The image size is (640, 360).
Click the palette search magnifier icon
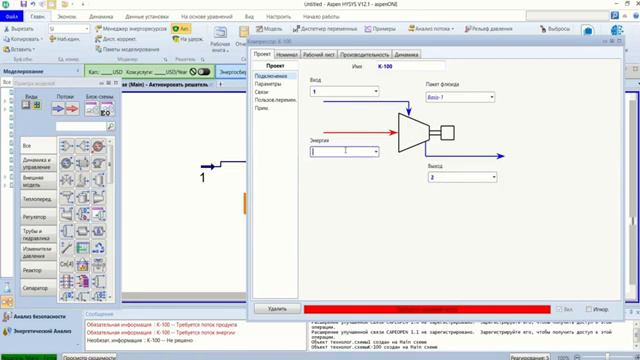pyautogui.click(x=110, y=127)
